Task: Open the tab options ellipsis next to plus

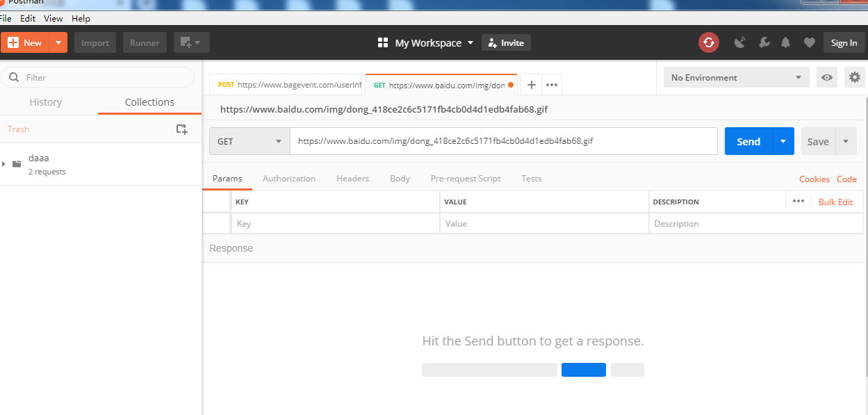Action: click(551, 84)
